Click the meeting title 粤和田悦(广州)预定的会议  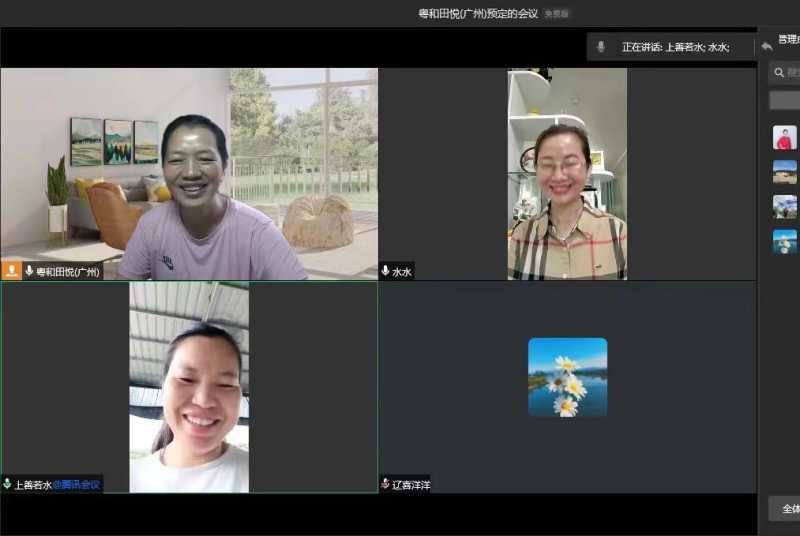click(478, 14)
